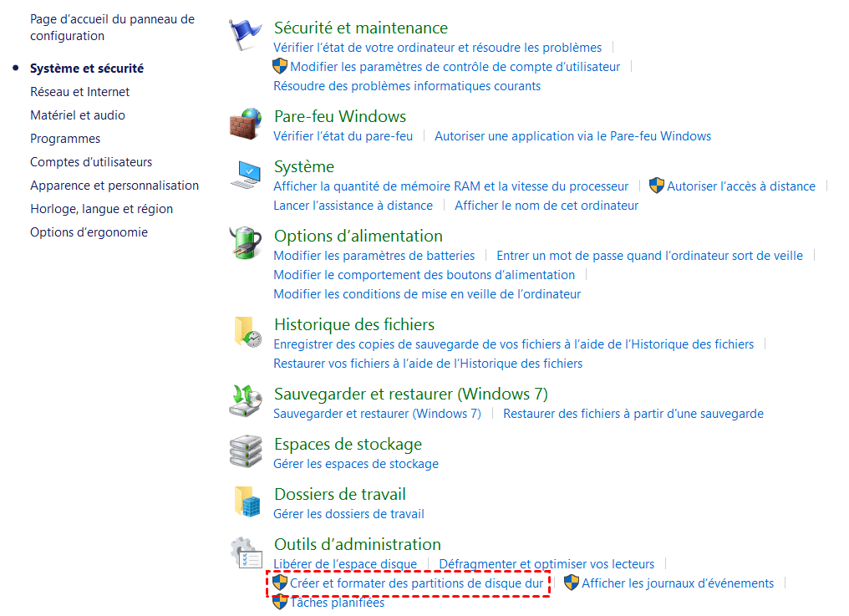This screenshot has width=849, height=616.
Task: Click Entrer un mot de passe quand l'ordinateur sort de veille
Action: (x=650, y=255)
